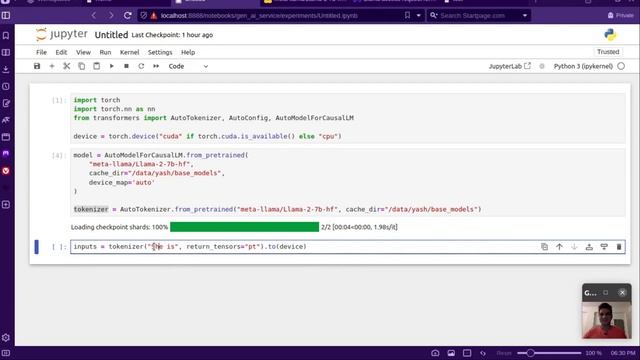
Task: Toggle the browser side panel icon at top left
Action: pos(6,16)
